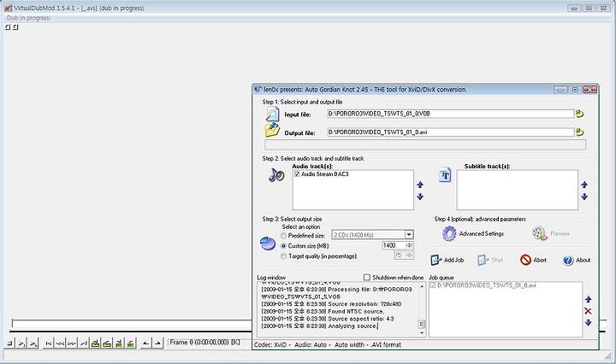The image size is (616, 364).
Task: Move subtitle track down with arrow
Action: (584, 197)
